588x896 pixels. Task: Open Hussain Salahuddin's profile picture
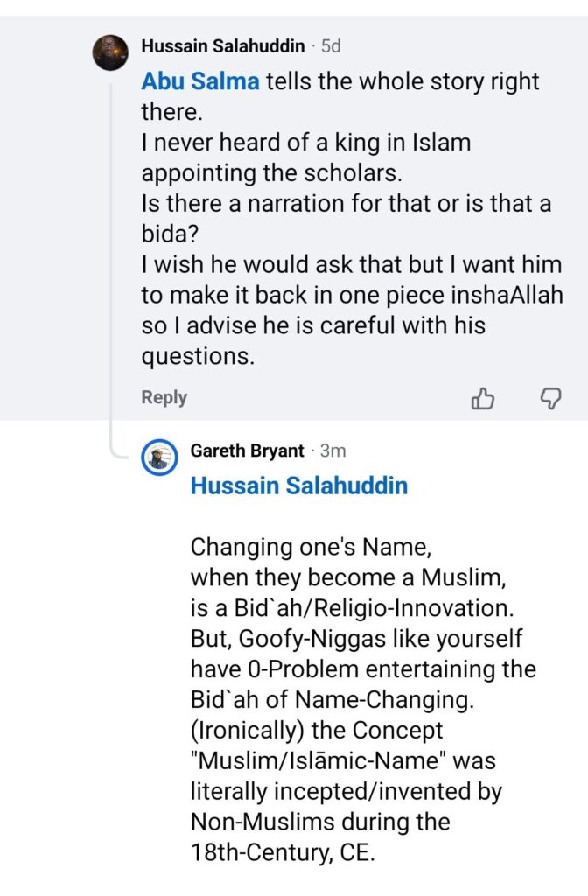point(112,52)
